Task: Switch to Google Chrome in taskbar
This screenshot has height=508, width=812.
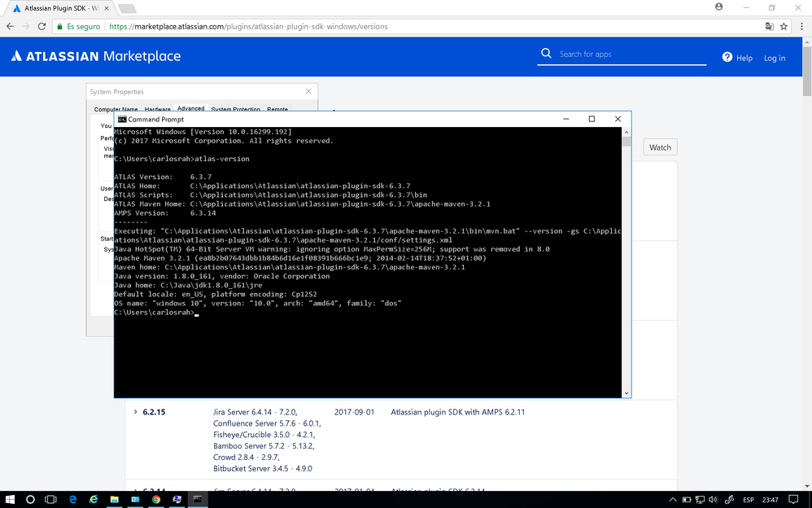Action: tap(156, 500)
